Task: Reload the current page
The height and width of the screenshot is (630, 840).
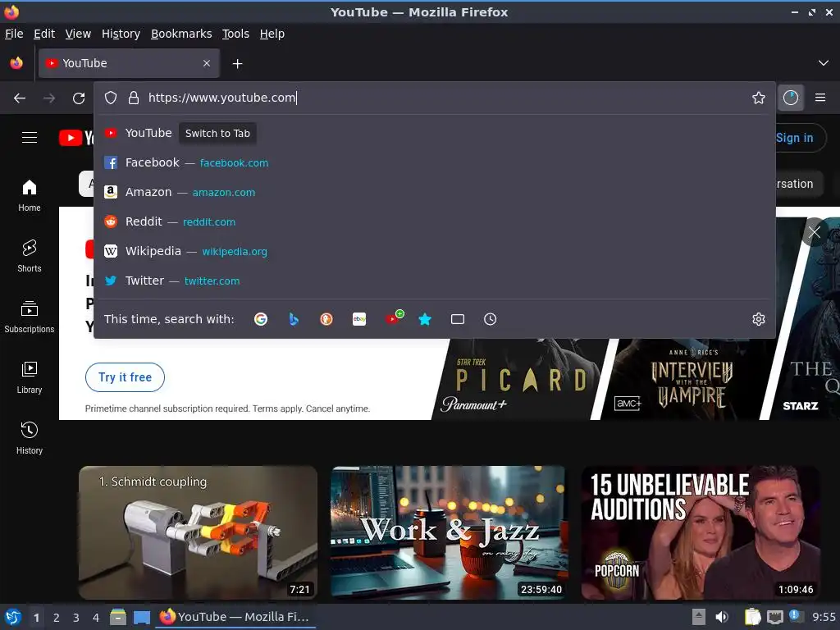Action: (79, 98)
